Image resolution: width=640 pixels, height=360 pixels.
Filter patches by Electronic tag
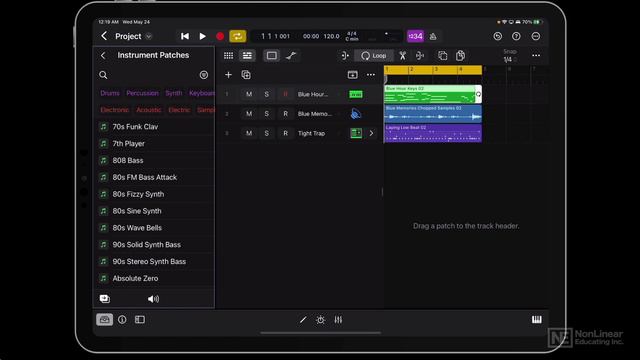pos(115,110)
